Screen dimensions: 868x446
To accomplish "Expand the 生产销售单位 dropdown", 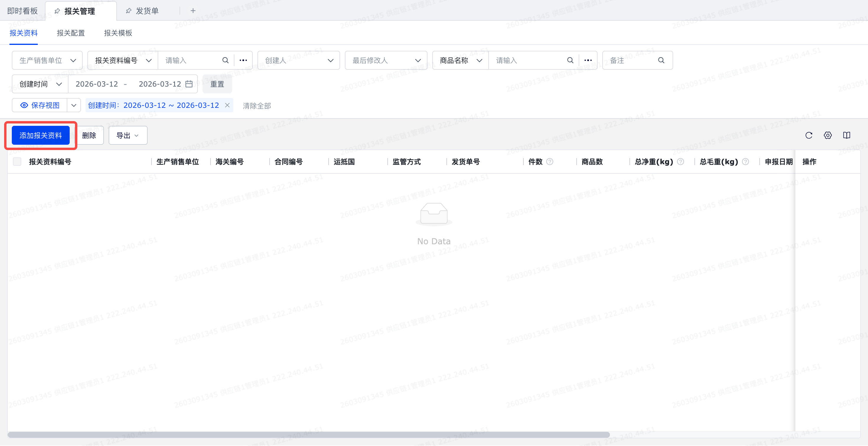I will pyautogui.click(x=47, y=60).
